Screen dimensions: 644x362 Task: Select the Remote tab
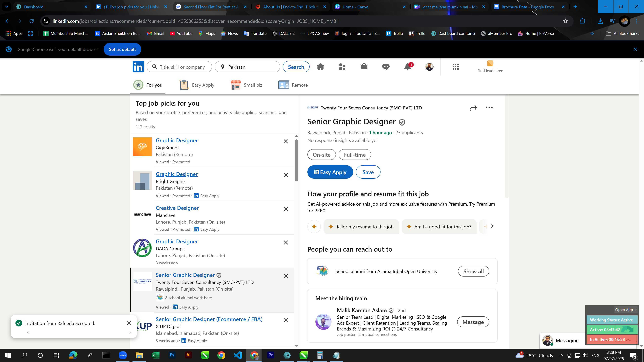point(293,85)
